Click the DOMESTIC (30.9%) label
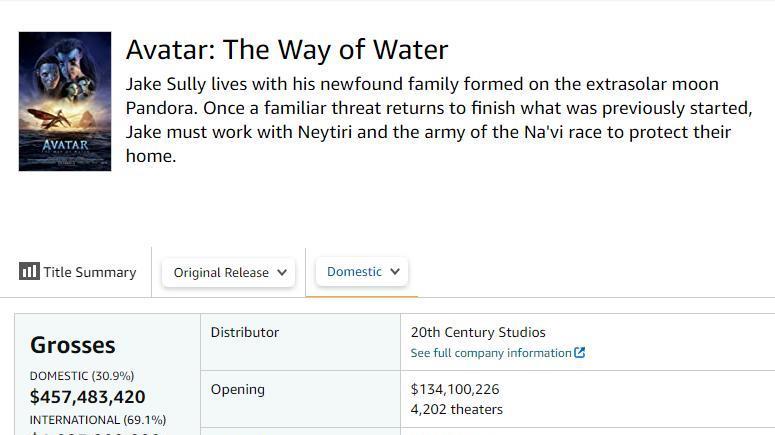Image resolution: width=775 pixels, height=435 pixels. pos(82,376)
